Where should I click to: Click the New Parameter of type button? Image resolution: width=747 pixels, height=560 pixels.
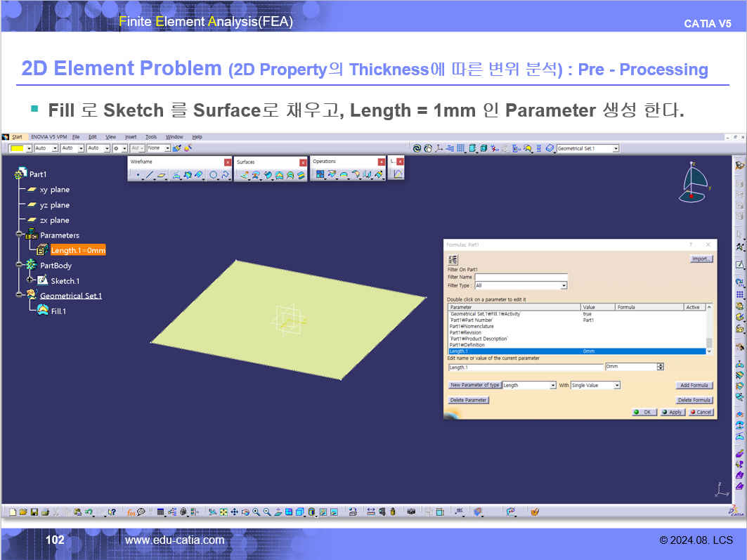click(474, 385)
